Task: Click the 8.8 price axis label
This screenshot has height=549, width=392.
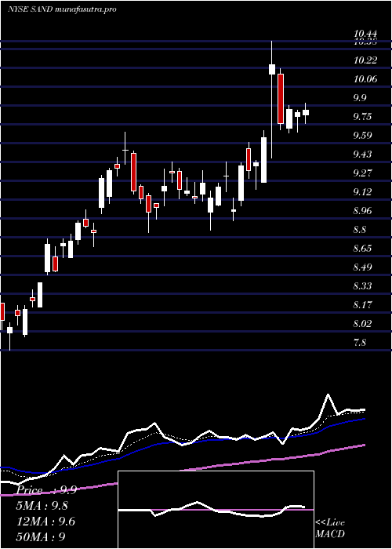Action: click(x=359, y=230)
